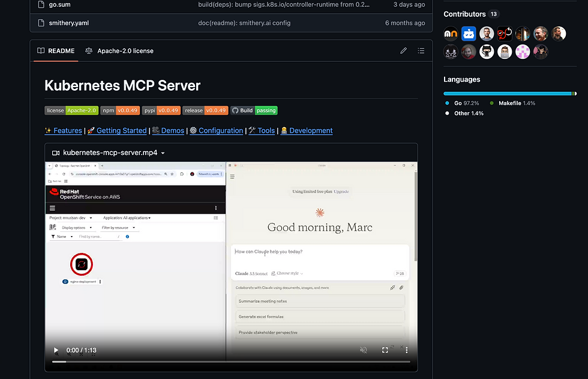Viewport: 588px width, 379px height.
Task: Click the release v0.0.49 badge
Action: click(x=205, y=111)
